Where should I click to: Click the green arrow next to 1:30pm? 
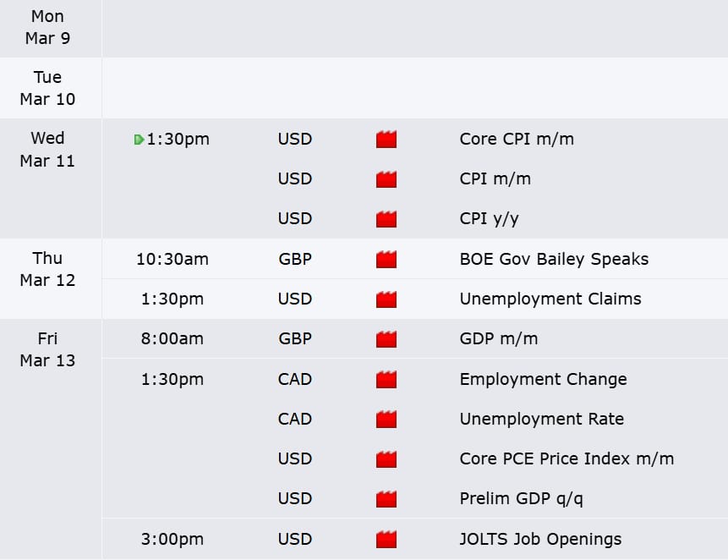click(x=139, y=140)
